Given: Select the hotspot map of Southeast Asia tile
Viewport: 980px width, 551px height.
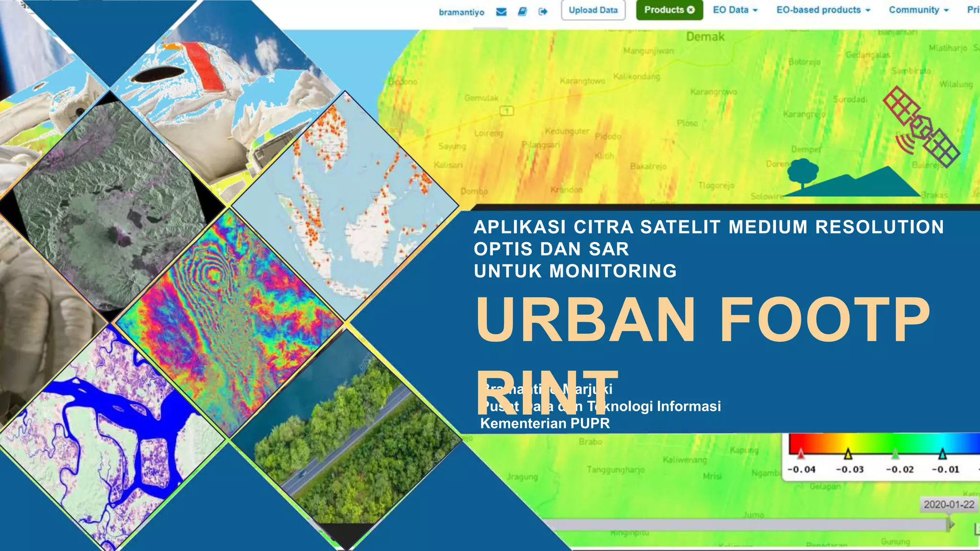Looking at the screenshot, I should tap(345, 206).
